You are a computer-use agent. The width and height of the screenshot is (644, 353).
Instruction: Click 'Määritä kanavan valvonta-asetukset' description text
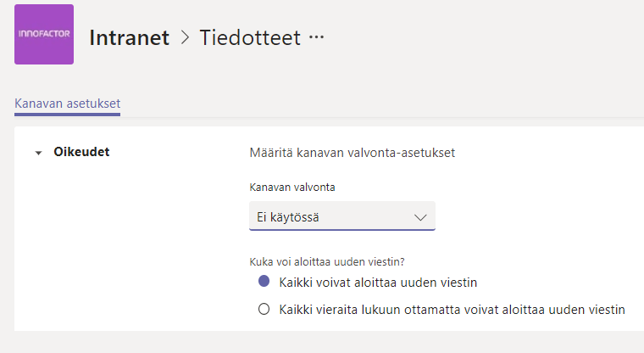353,153
